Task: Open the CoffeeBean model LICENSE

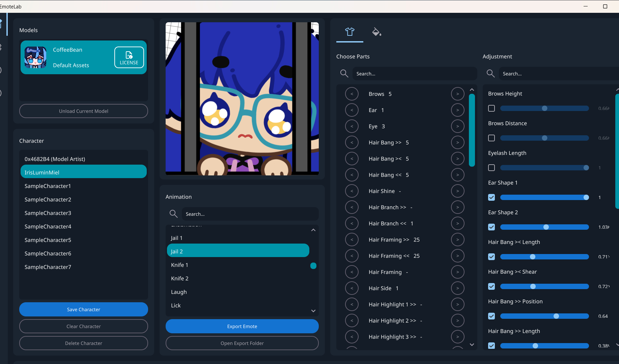Action: [x=129, y=57]
